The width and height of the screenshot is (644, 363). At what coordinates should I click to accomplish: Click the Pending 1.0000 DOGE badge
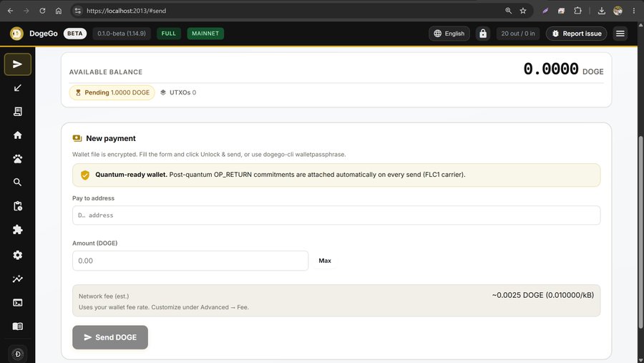coord(112,92)
